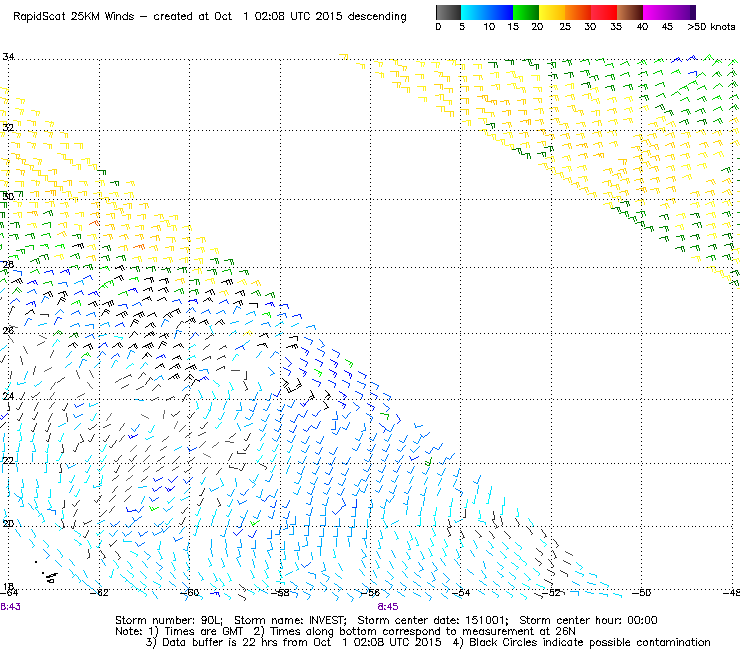The width and height of the screenshot is (740, 650).
Task: Click the 'Times are GMT' note
Action: pyautogui.click(x=204, y=632)
